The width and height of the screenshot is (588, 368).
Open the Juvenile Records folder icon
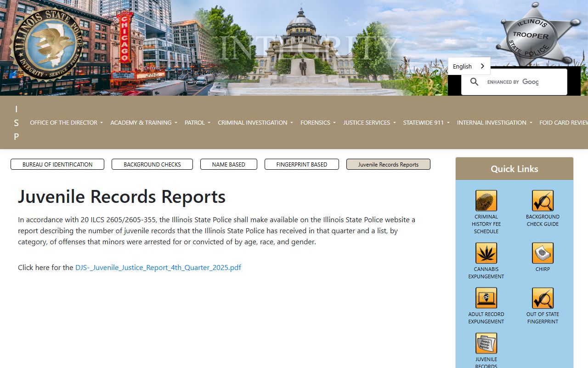tap(486, 343)
